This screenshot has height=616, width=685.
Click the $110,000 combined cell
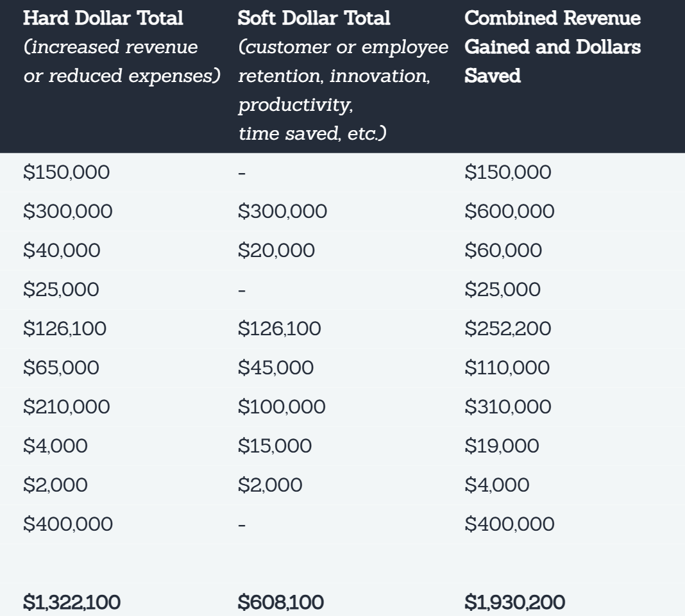507,368
